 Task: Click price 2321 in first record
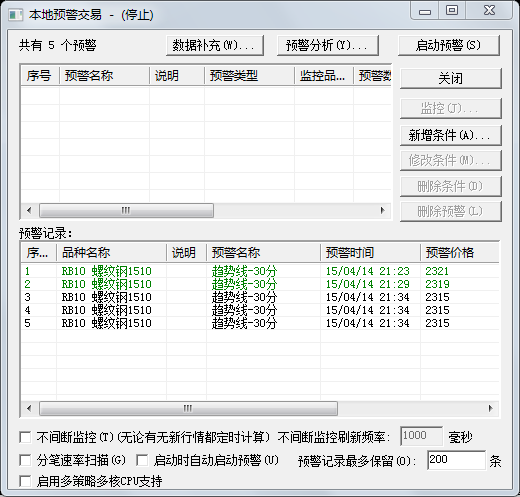tap(437, 271)
